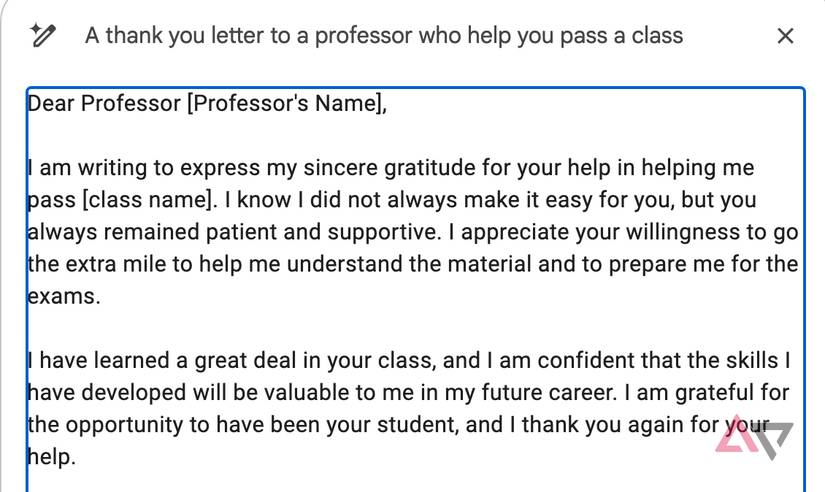Click the final word "help." of the letter
Screen dimensions: 825x492
click(x=51, y=458)
